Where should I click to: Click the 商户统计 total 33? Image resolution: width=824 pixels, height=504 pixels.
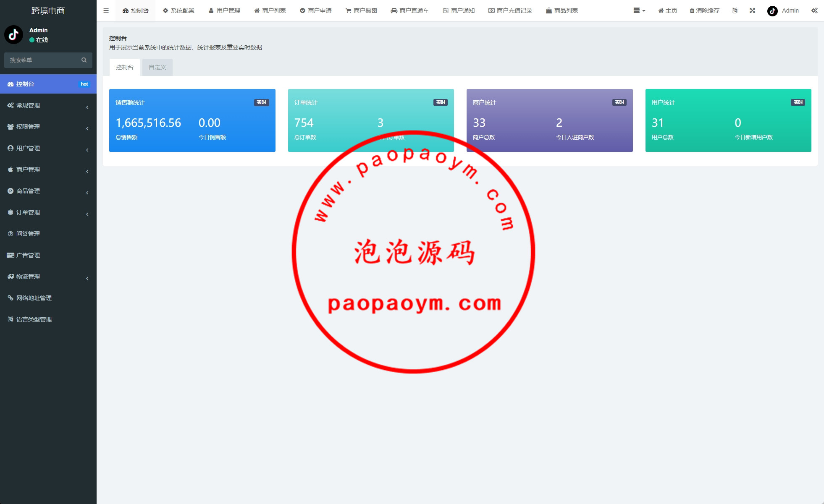[x=479, y=123]
